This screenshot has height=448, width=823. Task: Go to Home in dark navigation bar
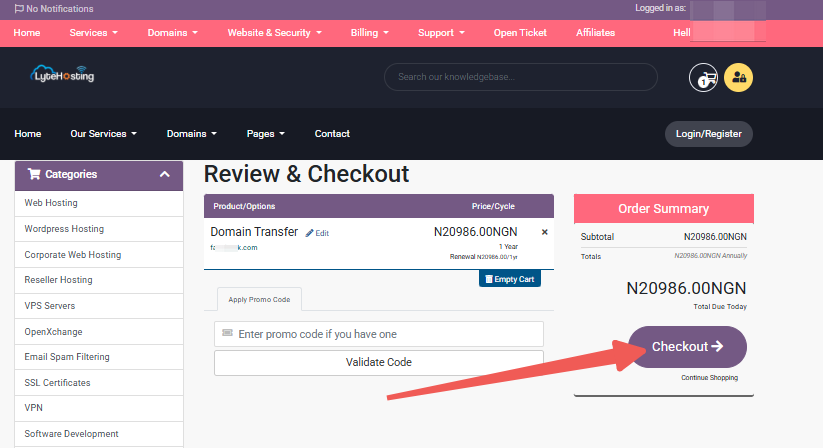click(28, 134)
